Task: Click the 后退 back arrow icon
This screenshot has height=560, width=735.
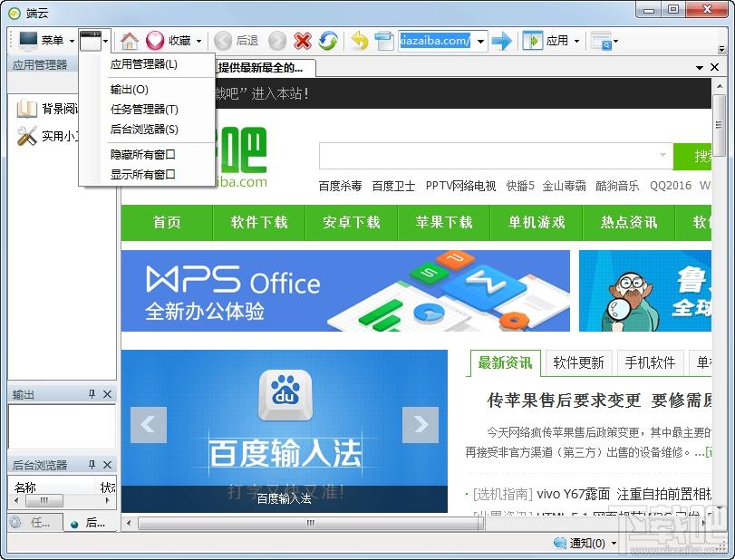Action: (x=223, y=42)
